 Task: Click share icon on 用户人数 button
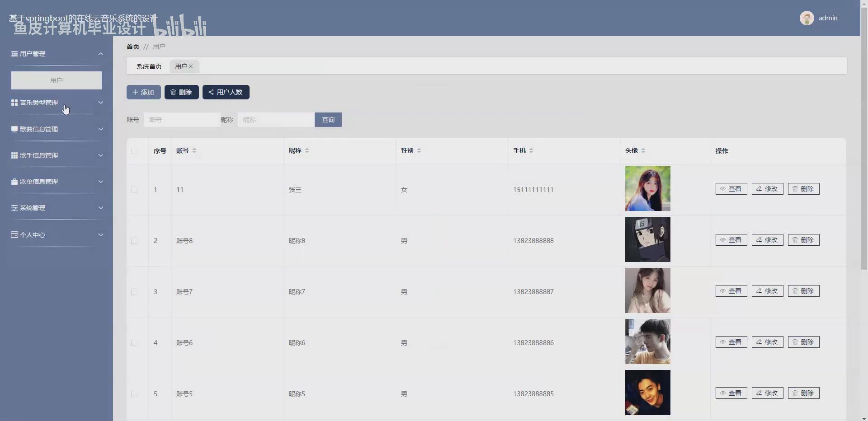[x=211, y=92]
